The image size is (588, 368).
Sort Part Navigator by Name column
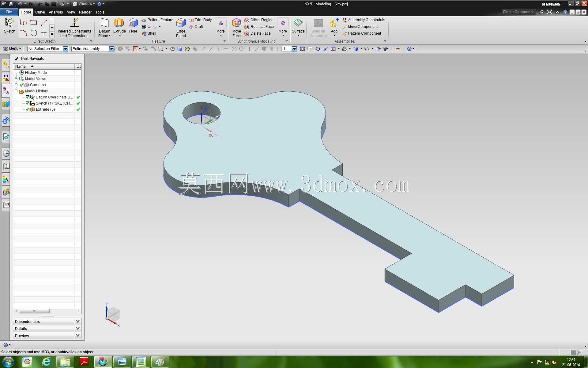(x=44, y=66)
